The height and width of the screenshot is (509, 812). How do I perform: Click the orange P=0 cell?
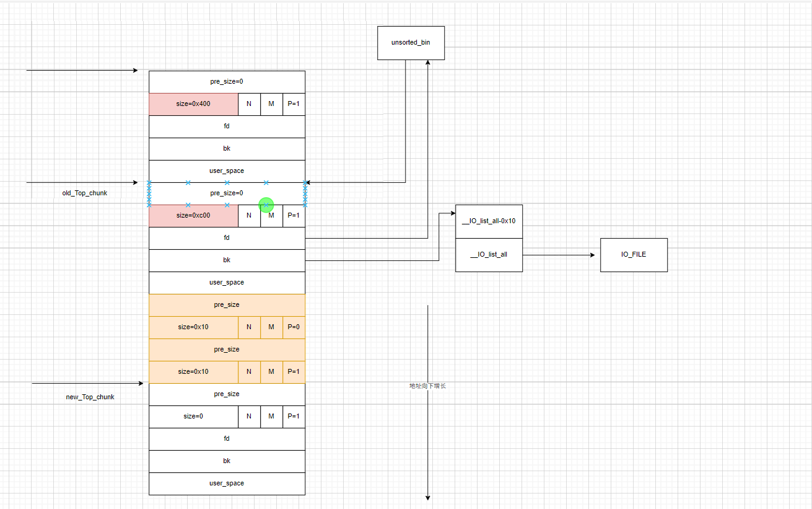(x=294, y=327)
